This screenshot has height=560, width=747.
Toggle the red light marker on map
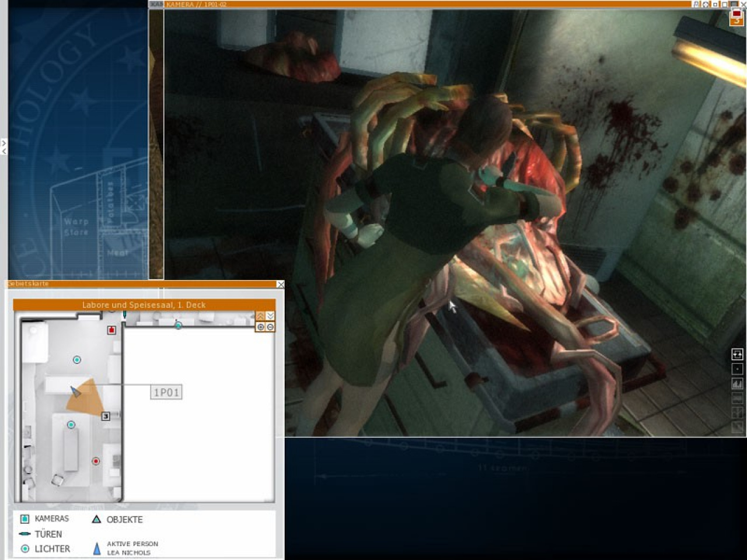pyautogui.click(x=96, y=461)
